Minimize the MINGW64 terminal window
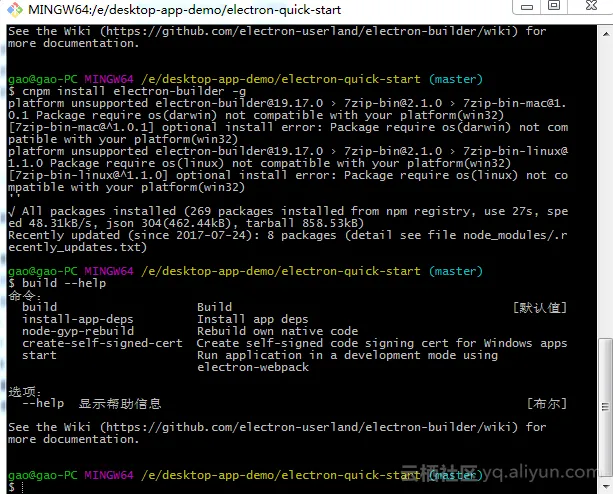Viewport: 613px width, 494px height. coord(527,7)
